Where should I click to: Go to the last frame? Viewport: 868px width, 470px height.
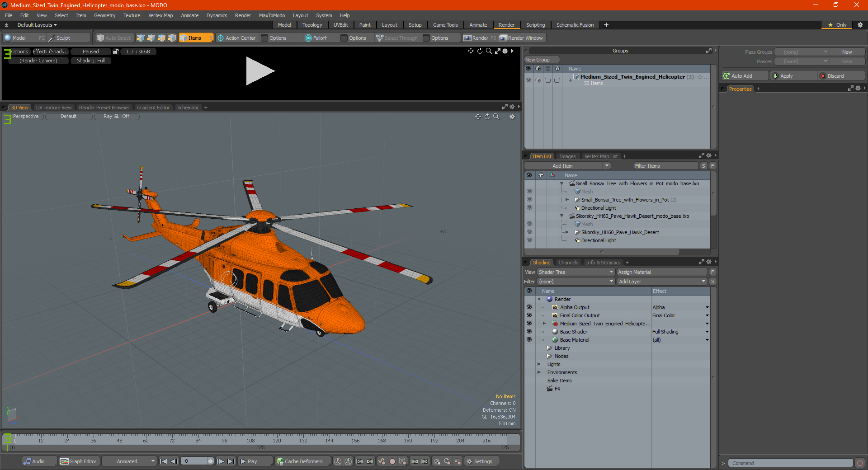coord(231,461)
